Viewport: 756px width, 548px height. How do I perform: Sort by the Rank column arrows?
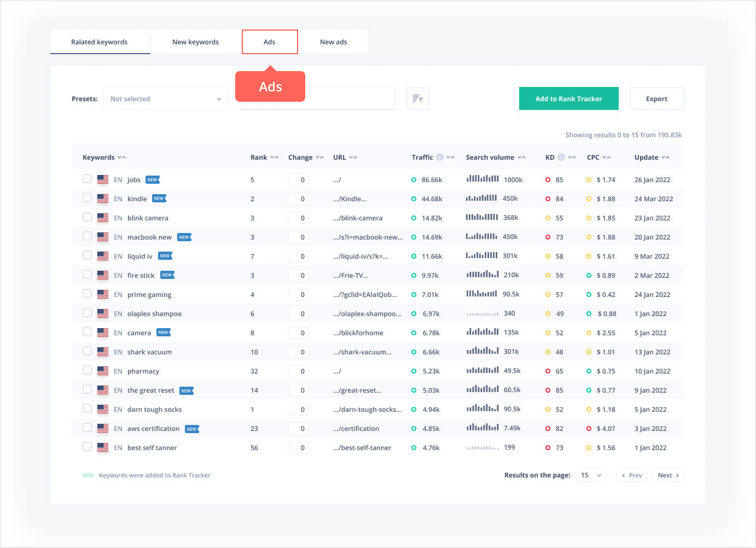click(274, 158)
